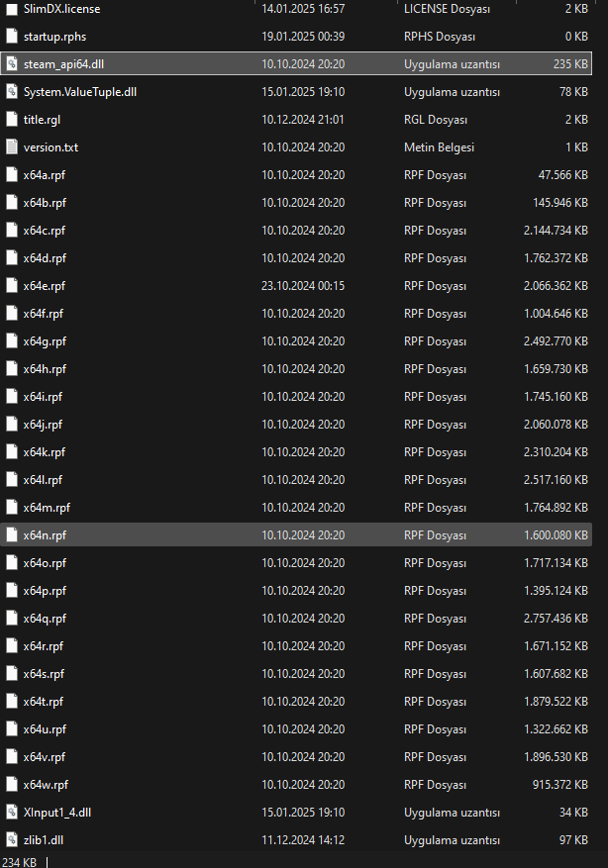Viewport: 608px width, 868px height.
Task: Click the type label RPHS Dosyası
Action: (x=440, y=37)
